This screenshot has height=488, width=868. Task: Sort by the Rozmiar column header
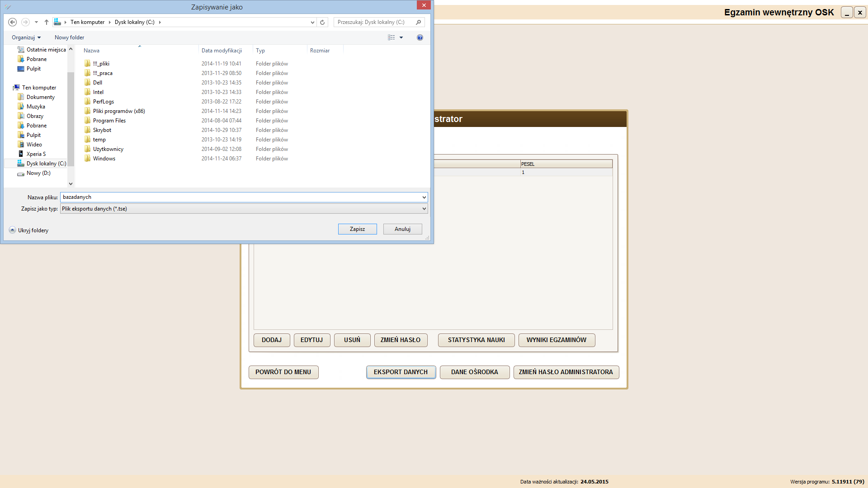click(325, 51)
